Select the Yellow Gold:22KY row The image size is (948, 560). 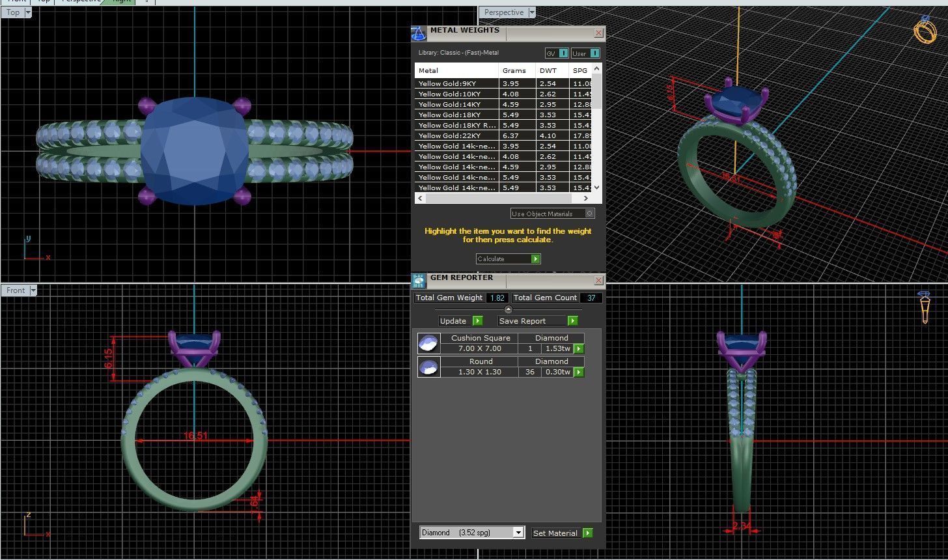503,135
